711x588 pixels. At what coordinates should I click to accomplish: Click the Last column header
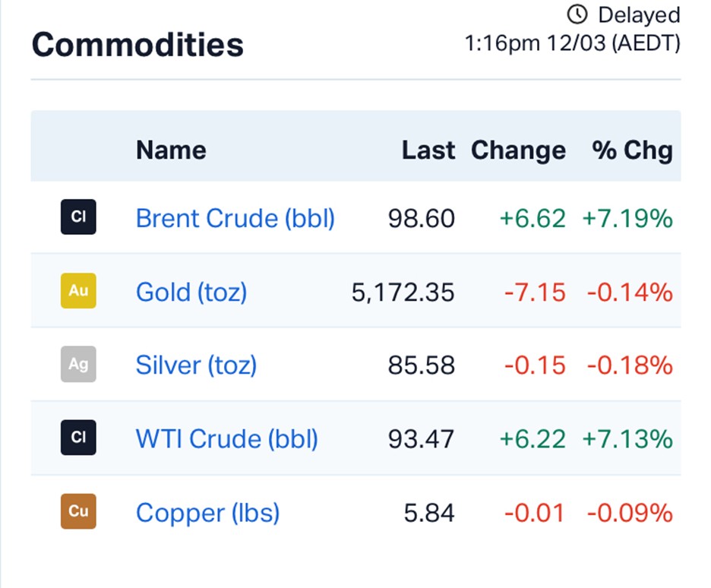tap(428, 150)
